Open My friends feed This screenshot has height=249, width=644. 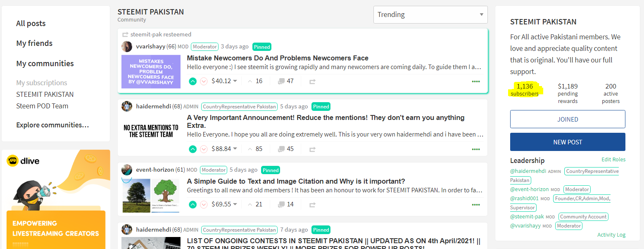coord(34,43)
